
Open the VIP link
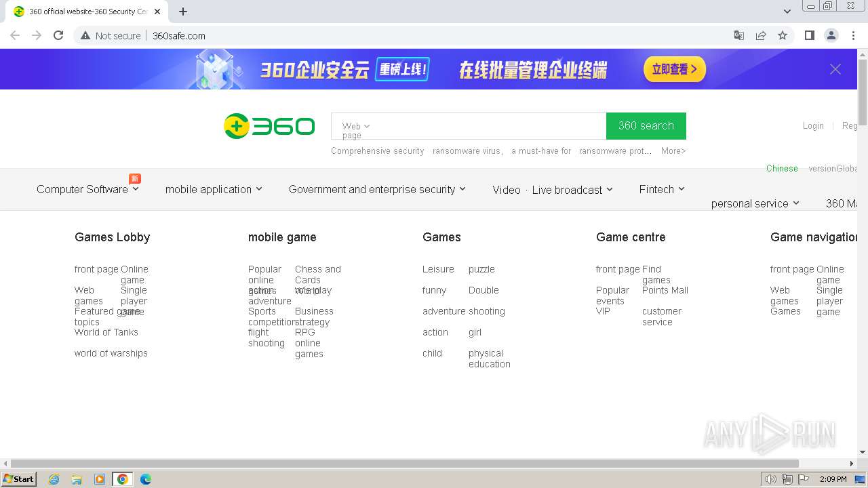click(603, 311)
